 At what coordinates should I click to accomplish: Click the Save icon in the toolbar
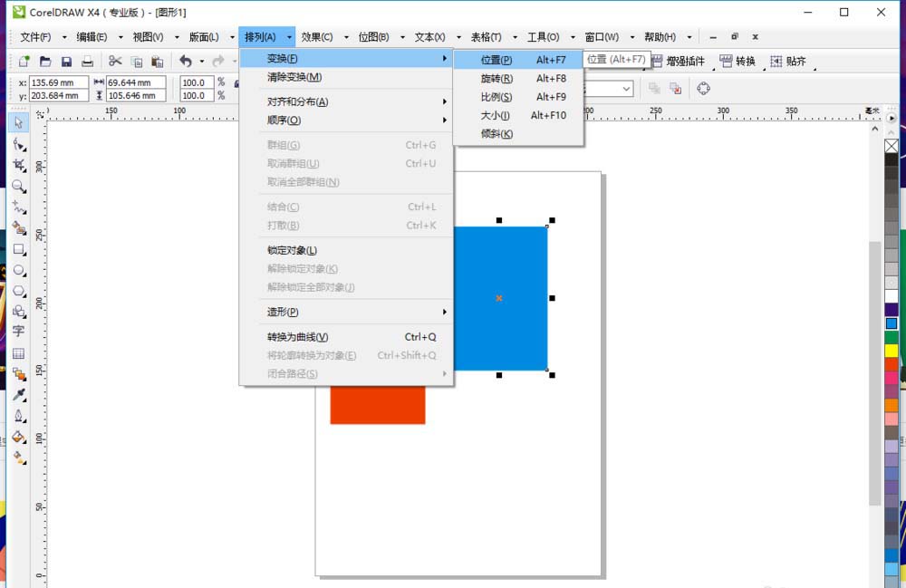pyautogui.click(x=65, y=61)
